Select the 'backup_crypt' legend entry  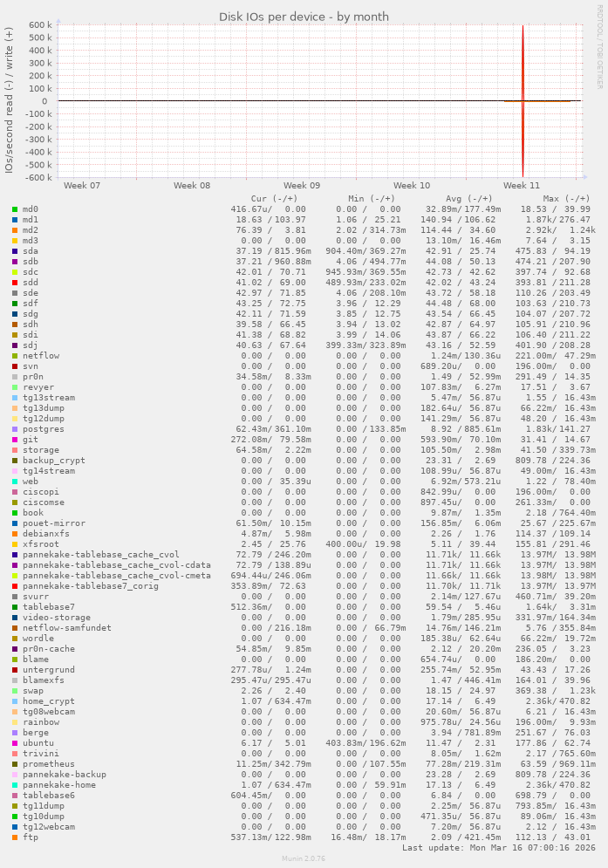pos(54,460)
